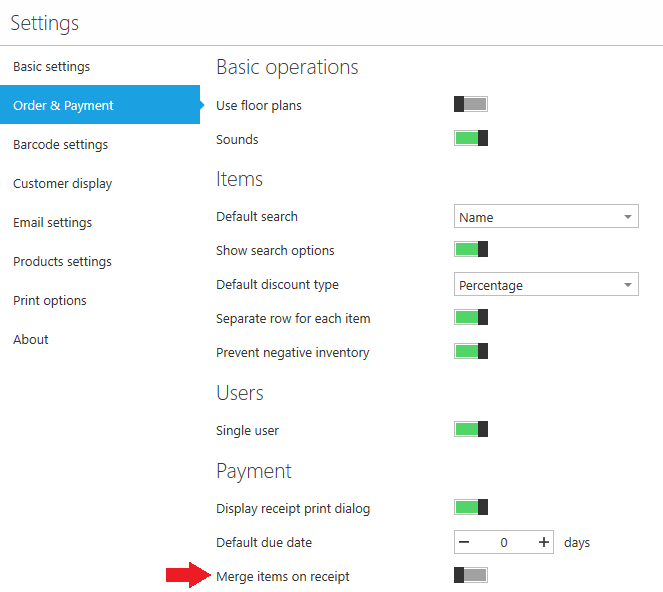Navigate to Email settings
The height and width of the screenshot is (592, 663).
tap(52, 223)
